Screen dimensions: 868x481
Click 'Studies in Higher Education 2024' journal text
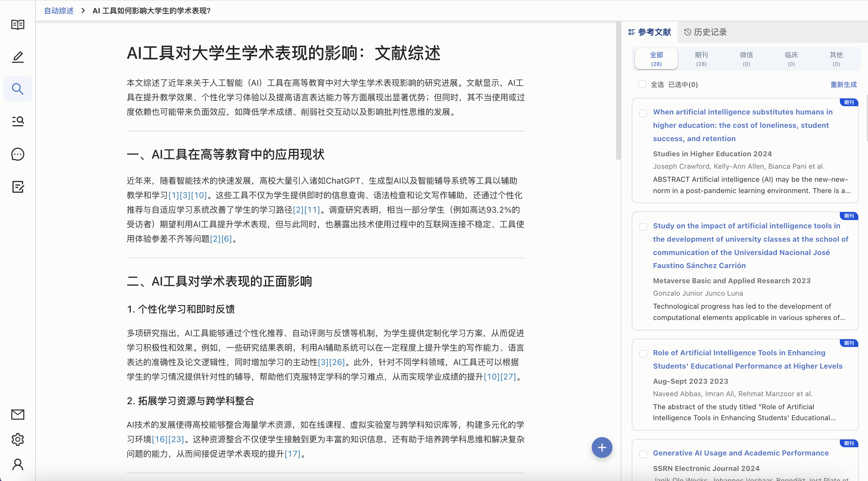[x=712, y=154]
